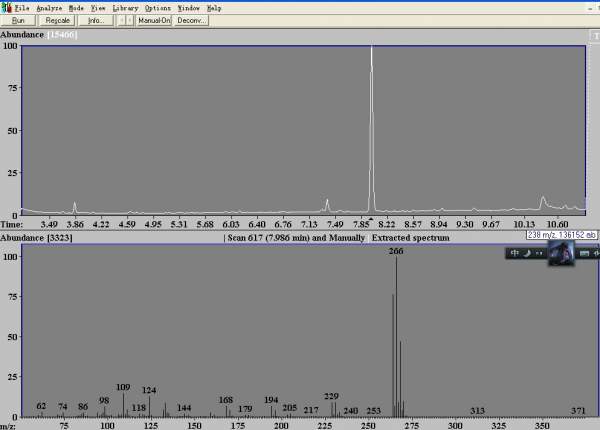Screen dimensions: 600x430
Task: Click the soft keyboard icon on IME bar
Action: tap(584, 253)
